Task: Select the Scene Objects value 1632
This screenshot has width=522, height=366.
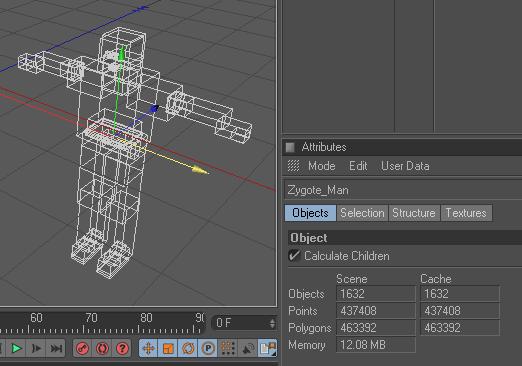Action: click(376, 294)
